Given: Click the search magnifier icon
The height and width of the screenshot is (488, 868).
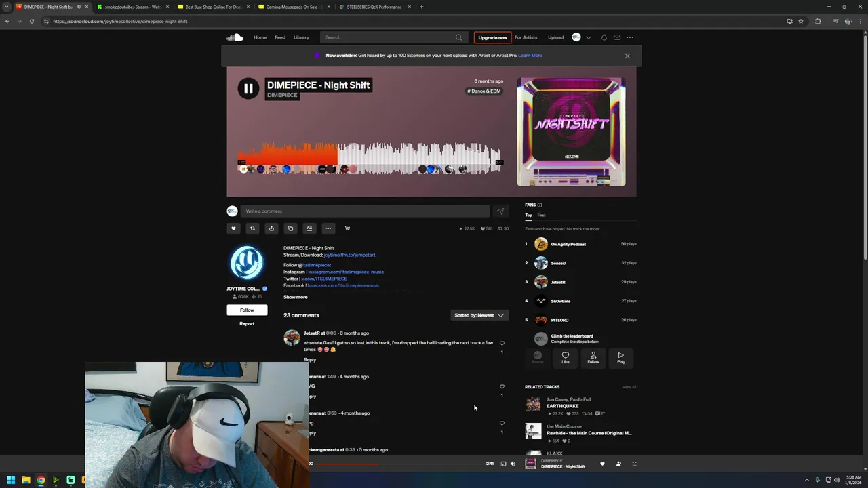Looking at the screenshot, I should click(x=458, y=37).
